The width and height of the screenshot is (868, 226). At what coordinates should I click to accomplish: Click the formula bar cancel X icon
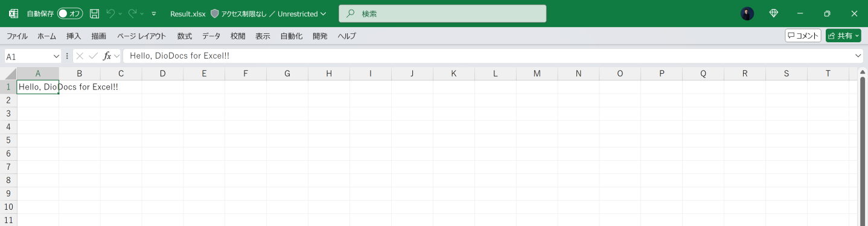tap(80, 56)
